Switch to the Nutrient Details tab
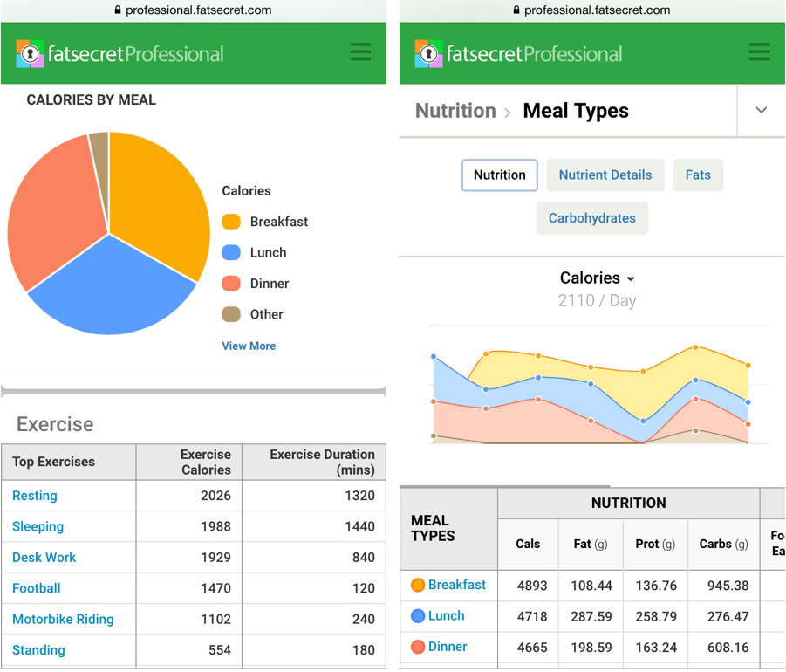The height and width of the screenshot is (672, 786). (605, 175)
